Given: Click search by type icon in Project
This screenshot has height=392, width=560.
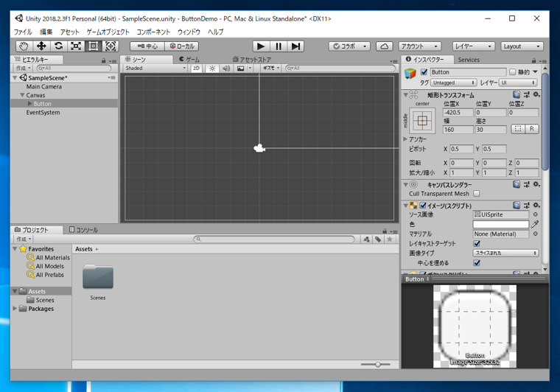Looking at the screenshot, I should (366, 239).
